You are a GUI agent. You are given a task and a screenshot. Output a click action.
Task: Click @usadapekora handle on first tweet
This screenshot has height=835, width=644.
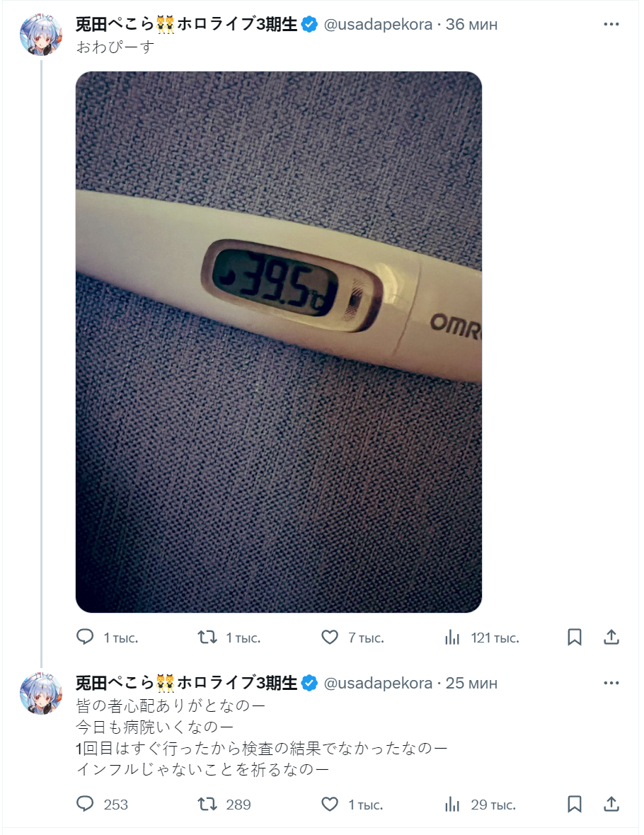378,24
